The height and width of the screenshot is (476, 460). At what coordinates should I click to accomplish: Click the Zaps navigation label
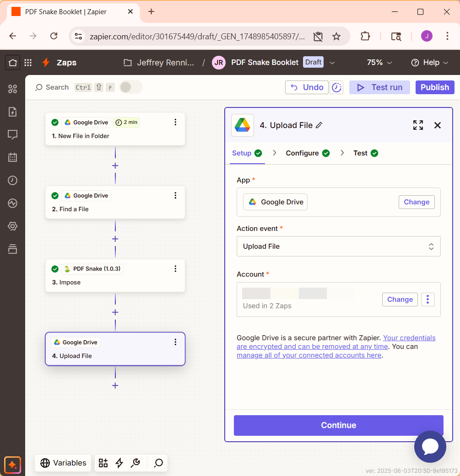pyautogui.click(x=66, y=63)
